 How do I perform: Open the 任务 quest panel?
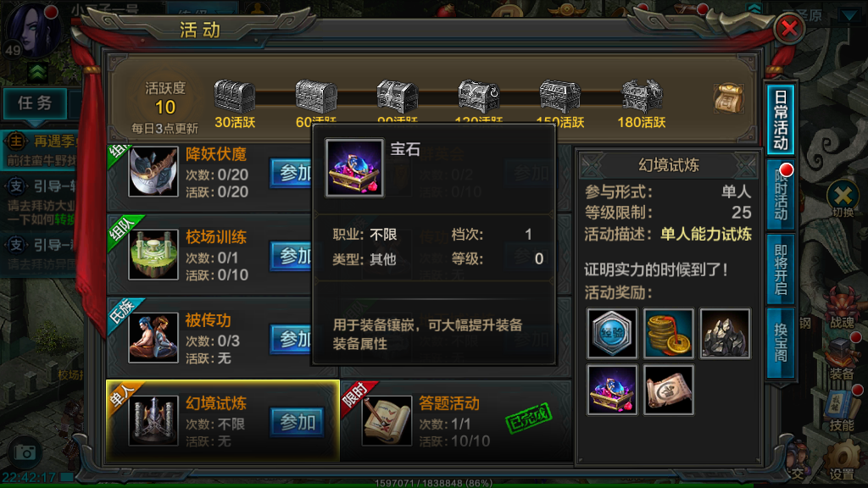pos(35,103)
